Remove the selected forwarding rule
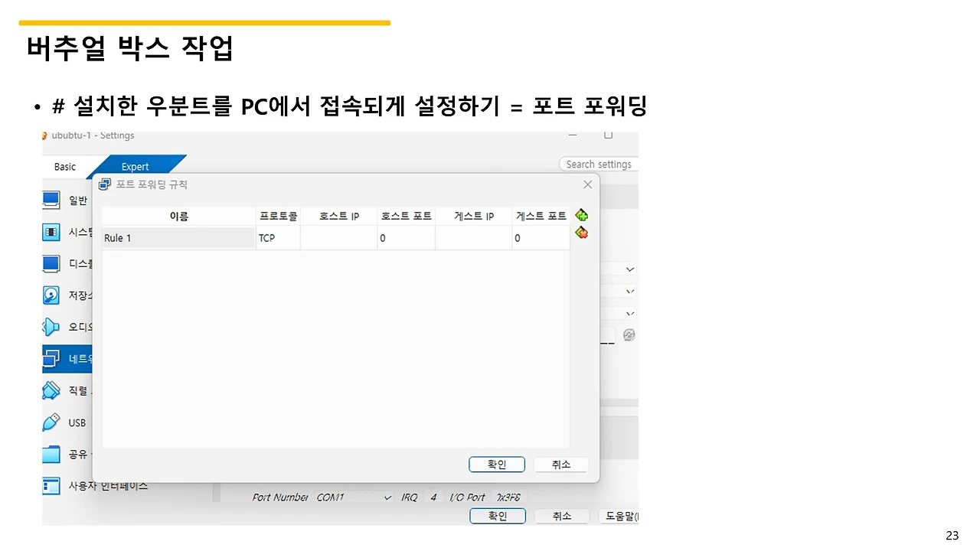Image resolution: width=980 pixels, height=551 pixels. tap(581, 233)
